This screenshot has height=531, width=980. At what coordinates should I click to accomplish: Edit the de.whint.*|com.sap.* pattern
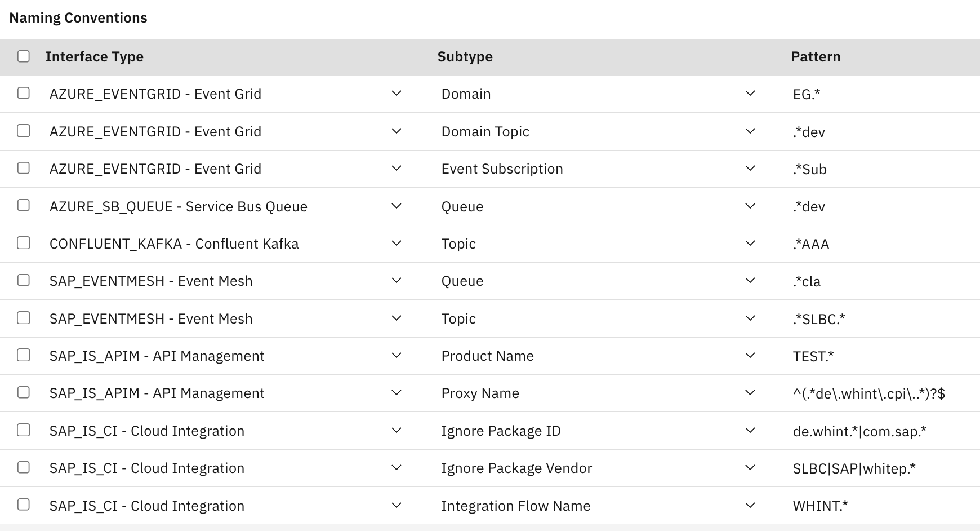pyautogui.click(x=859, y=432)
